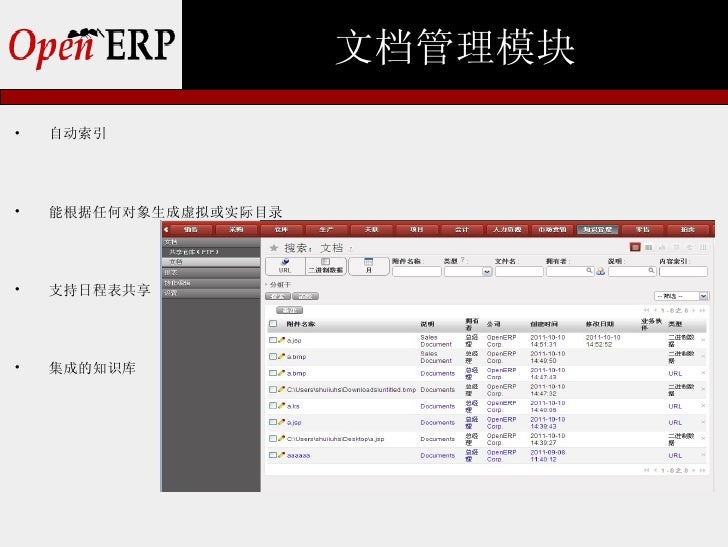Click the user icon next to 拥有者 field
728x547 pixels.
pos(600,271)
